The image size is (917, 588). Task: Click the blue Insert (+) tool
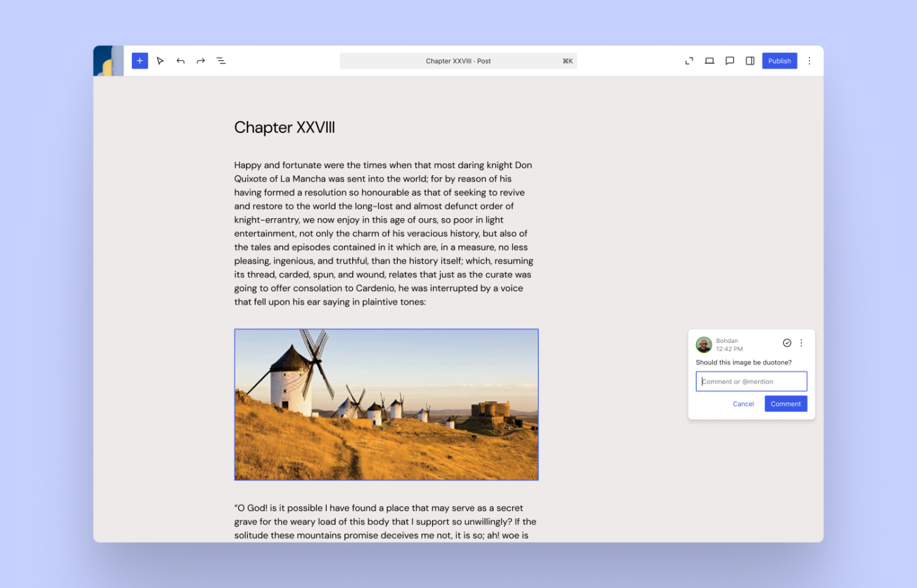[x=140, y=60]
